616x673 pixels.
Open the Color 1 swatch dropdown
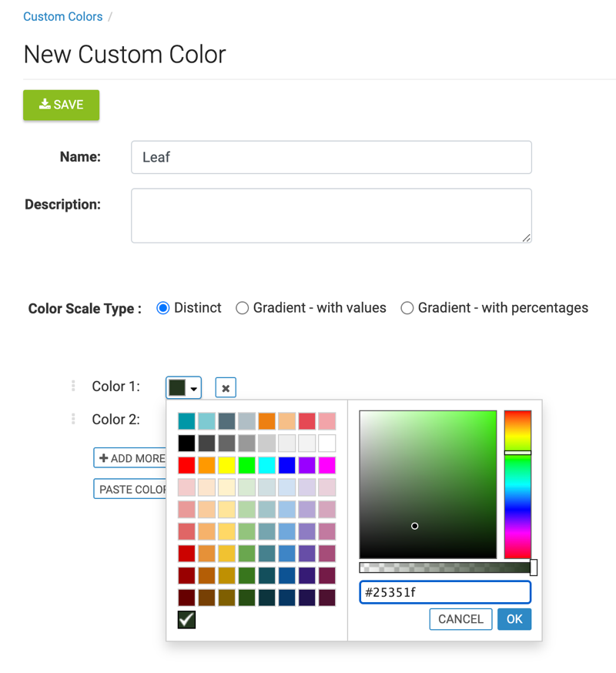[184, 387]
